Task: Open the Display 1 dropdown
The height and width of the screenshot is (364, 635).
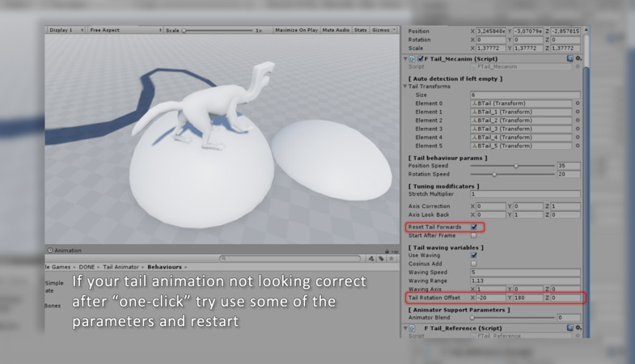Action: pyautogui.click(x=66, y=30)
